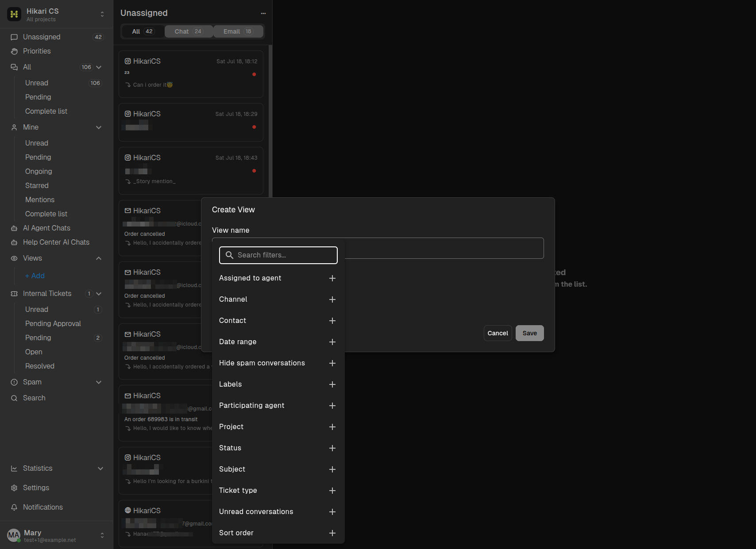This screenshot has height=549, width=756.
Task: Collapse the Views section chevron
Action: point(99,258)
